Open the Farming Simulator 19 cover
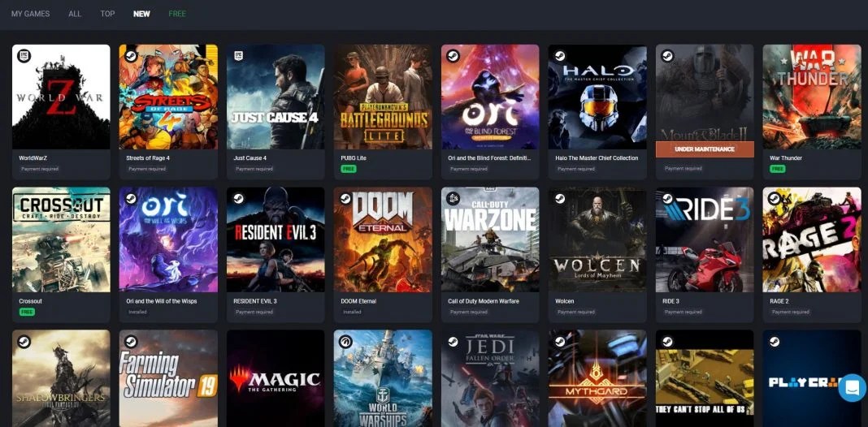868x427 pixels. click(x=168, y=378)
